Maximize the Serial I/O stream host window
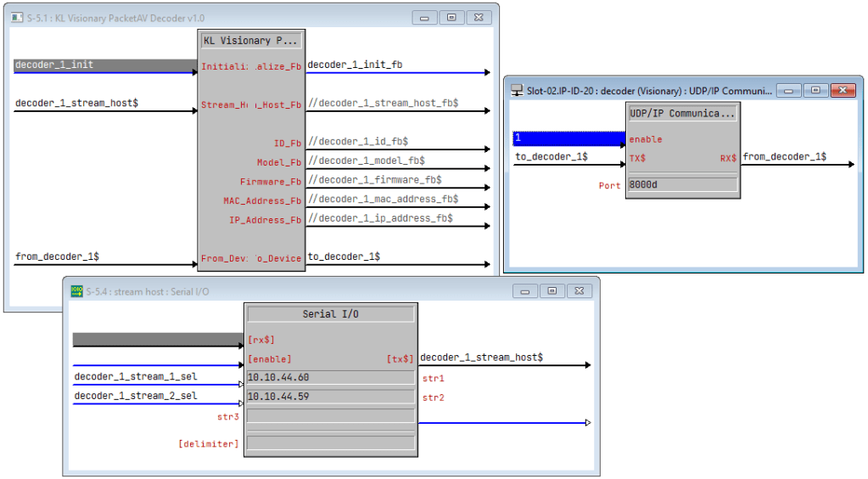 (x=552, y=291)
